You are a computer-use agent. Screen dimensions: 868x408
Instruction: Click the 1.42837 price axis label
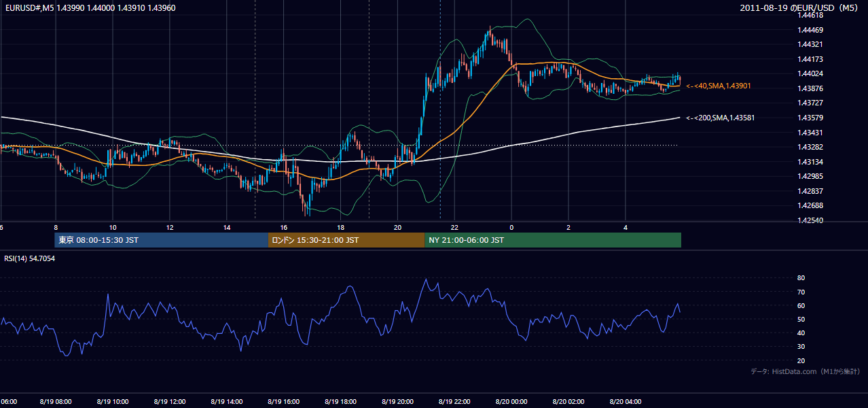point(810,191)
